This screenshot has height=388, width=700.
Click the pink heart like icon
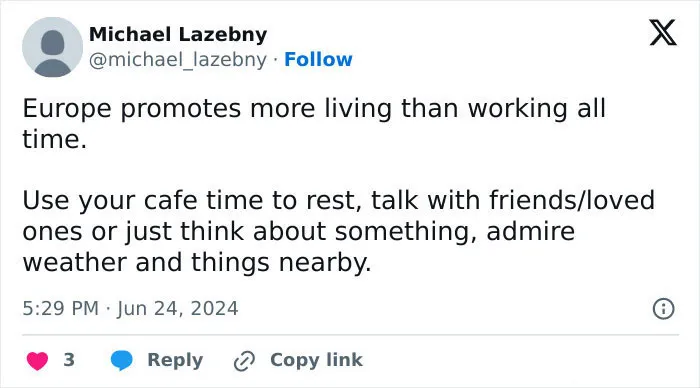pyautogui.click(x=38, y=360)
